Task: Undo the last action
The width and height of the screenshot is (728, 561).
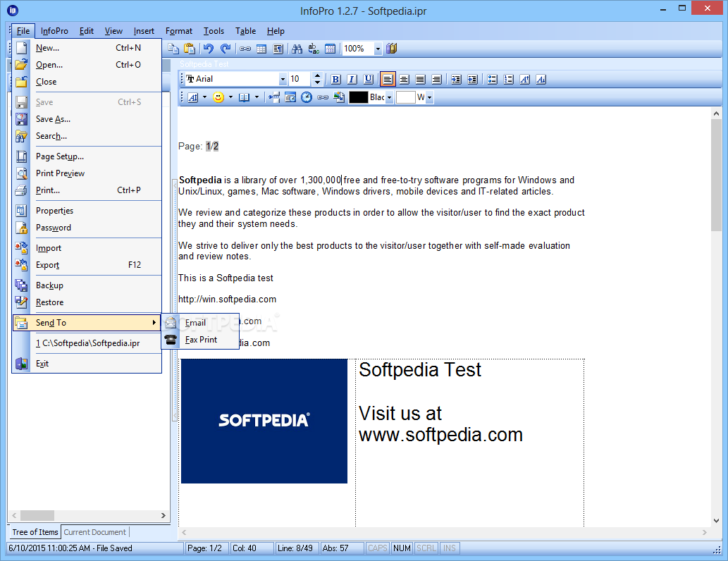Action: pyautogui.click(x=209, y=49)
